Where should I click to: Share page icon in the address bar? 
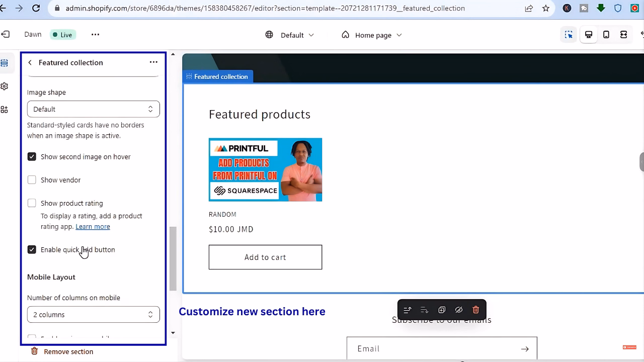tap(529, 8)
